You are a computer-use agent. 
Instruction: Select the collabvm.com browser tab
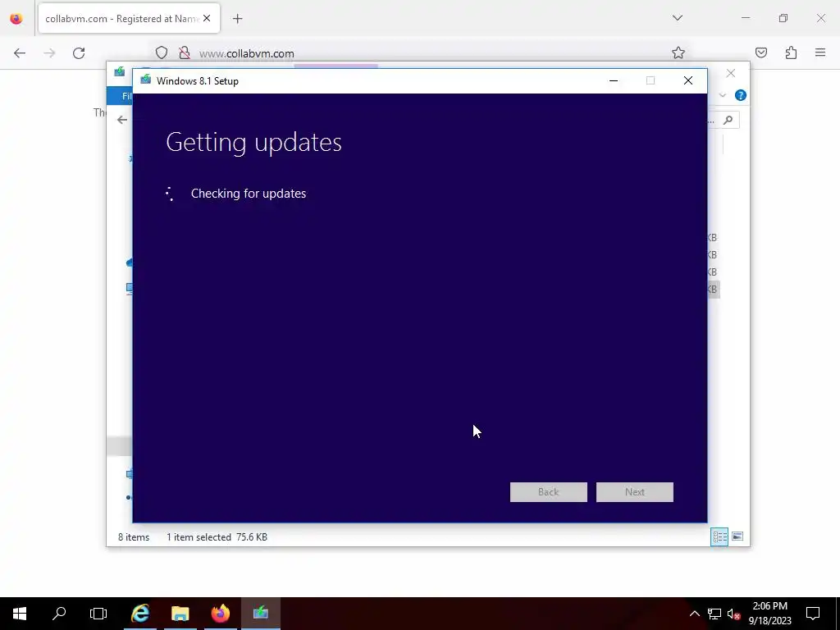[x=129, y=18]
